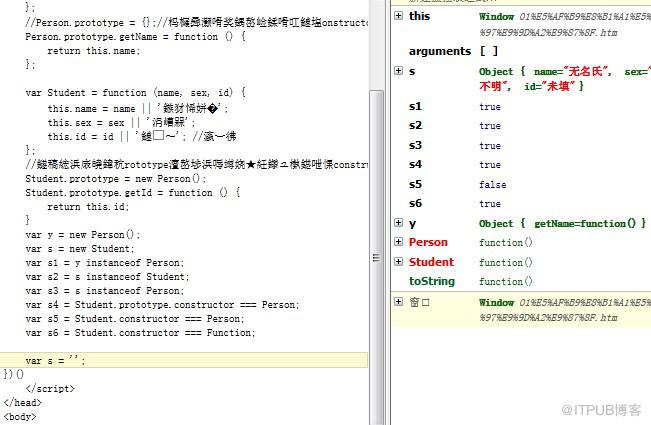Screen dimensions: 651x425
Task: Click the function() value of Person
Action: (505, 242)
